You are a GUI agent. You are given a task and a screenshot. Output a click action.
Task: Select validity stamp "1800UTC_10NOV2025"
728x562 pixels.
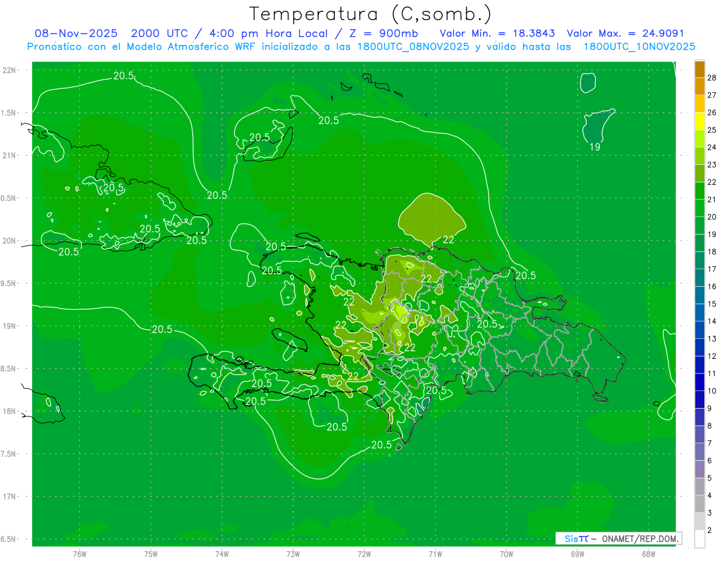(x=639, y=46)
